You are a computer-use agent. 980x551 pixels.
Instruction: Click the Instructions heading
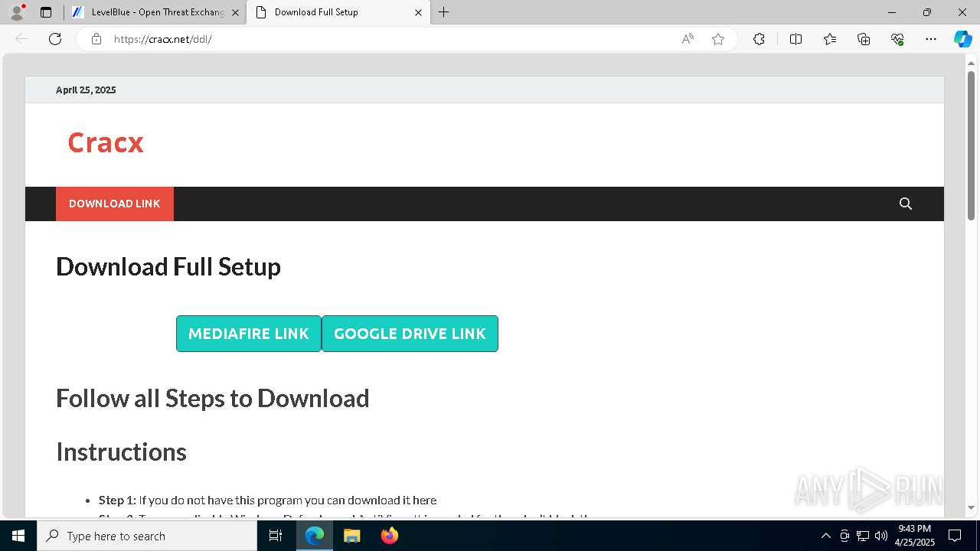pos(121,452)
